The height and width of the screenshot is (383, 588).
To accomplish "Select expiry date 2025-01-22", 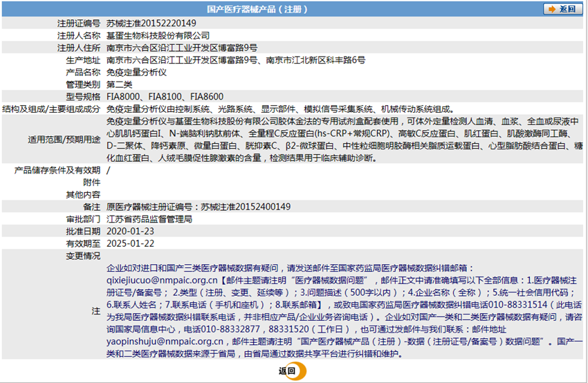I will click(130, 243).
